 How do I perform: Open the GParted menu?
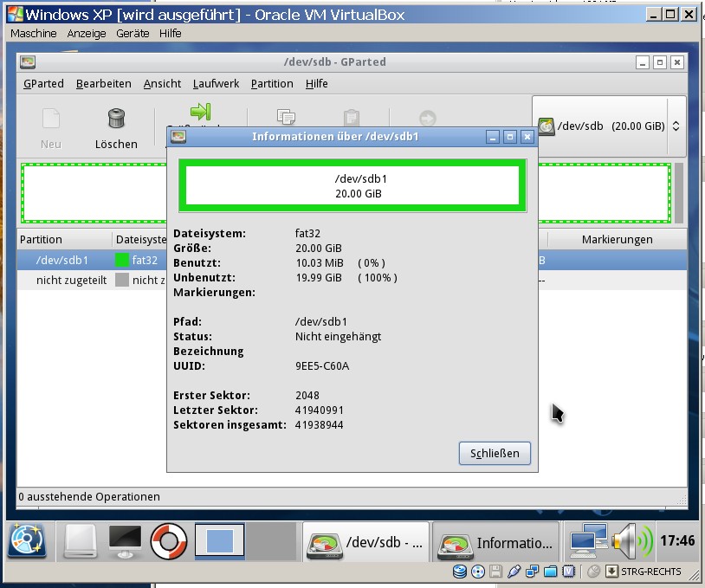click(x=43, y=84)
